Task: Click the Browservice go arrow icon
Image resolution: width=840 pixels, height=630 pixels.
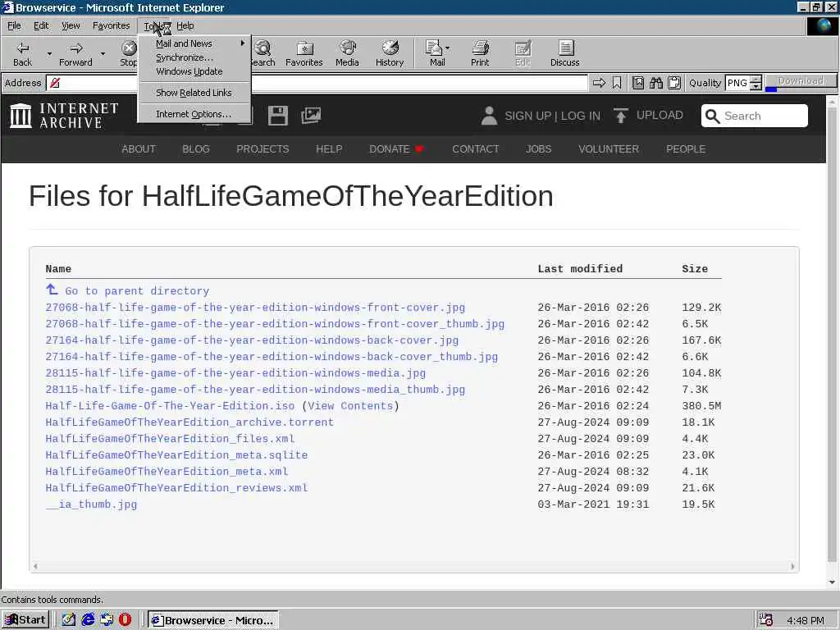Action: pos(599,83)
